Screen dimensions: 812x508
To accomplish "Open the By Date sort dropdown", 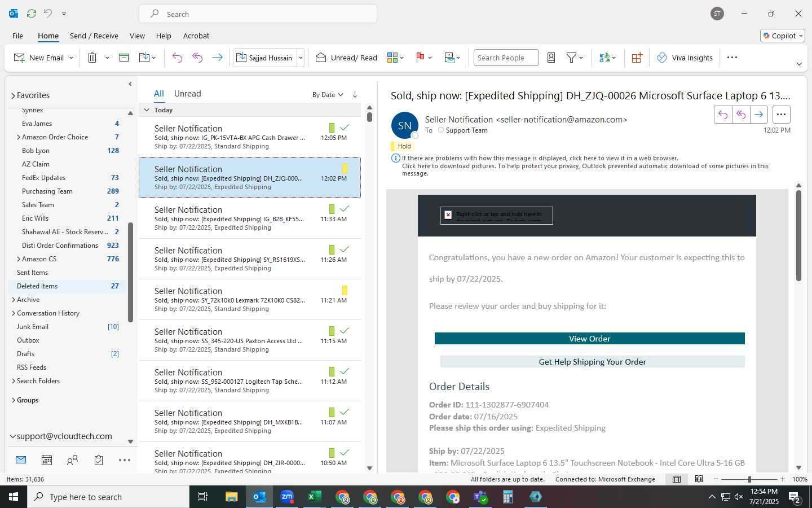I will [x=328, y=95].
